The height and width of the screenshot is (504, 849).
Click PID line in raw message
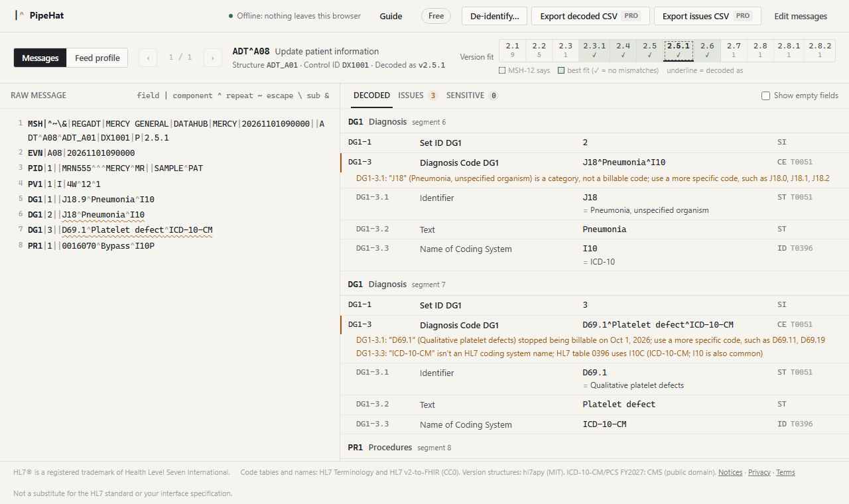[115, 168]
